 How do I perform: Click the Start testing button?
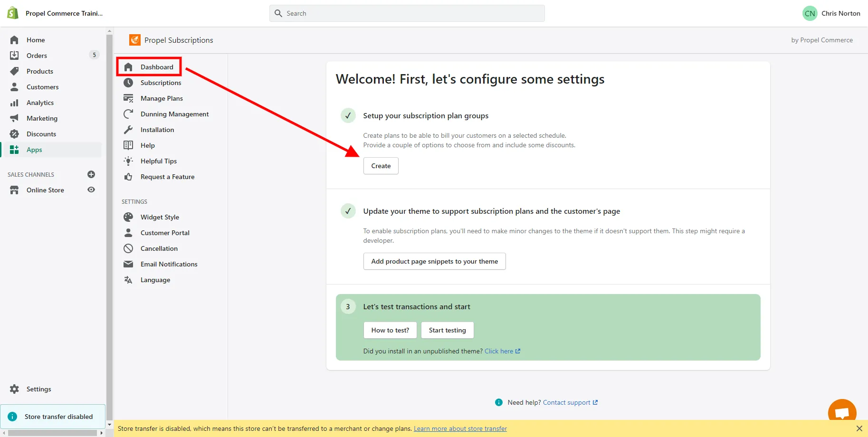447,330
